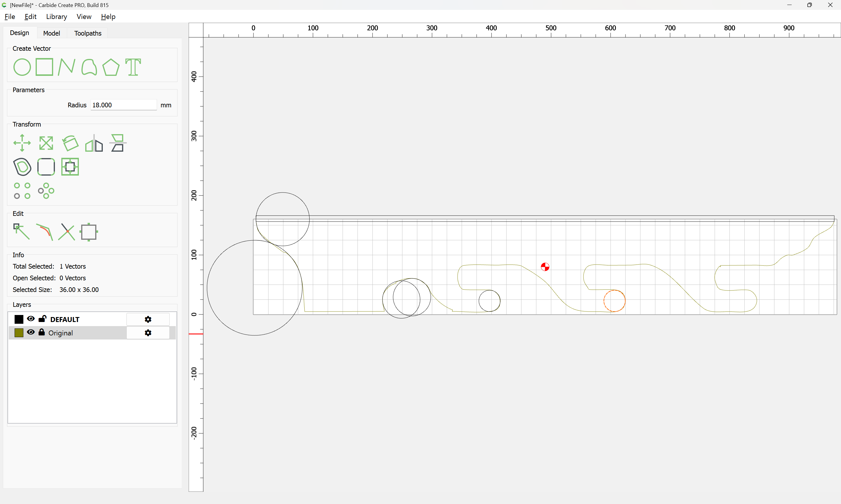Switch to the Toolpaths tab
841x504 pixels.
88,33
